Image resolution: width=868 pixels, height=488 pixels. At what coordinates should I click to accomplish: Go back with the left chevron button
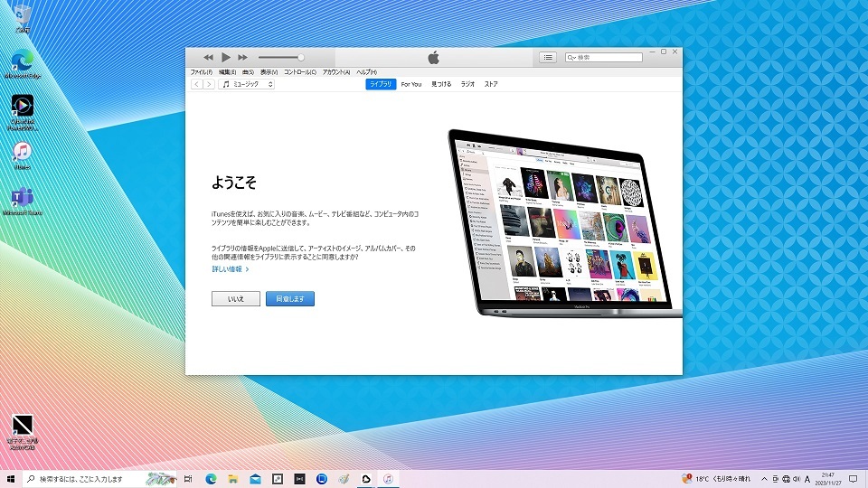click(x=196, y=84)
